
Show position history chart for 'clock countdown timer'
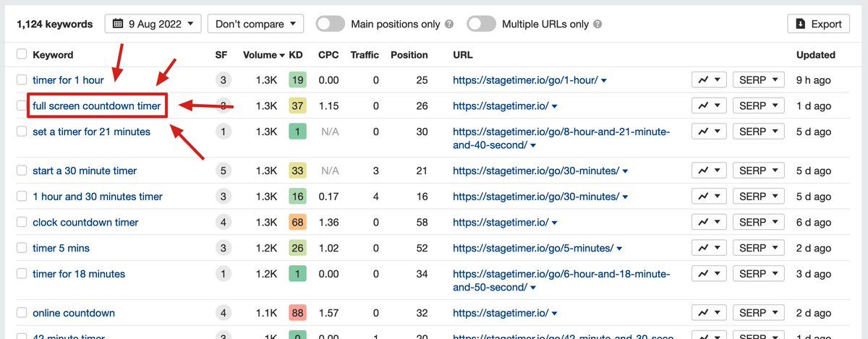(x=707, y=222)
